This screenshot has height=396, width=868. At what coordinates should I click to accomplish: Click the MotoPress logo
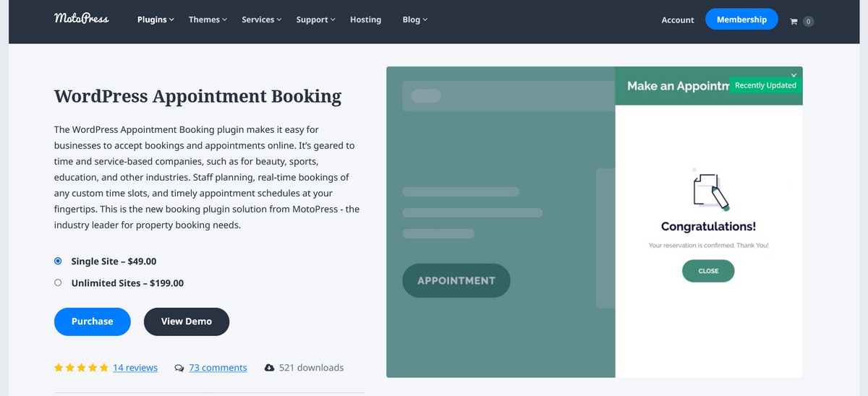(x=81, y=19)
